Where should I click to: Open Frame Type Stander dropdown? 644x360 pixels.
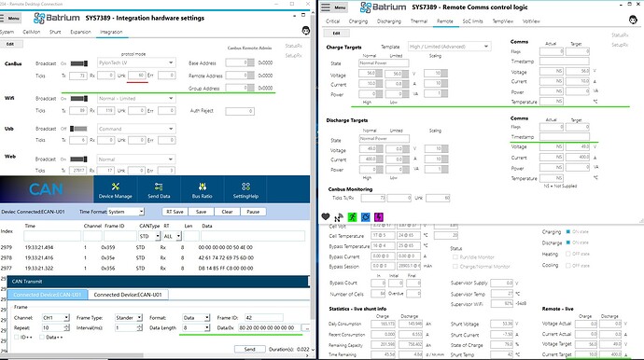[128, 318]
